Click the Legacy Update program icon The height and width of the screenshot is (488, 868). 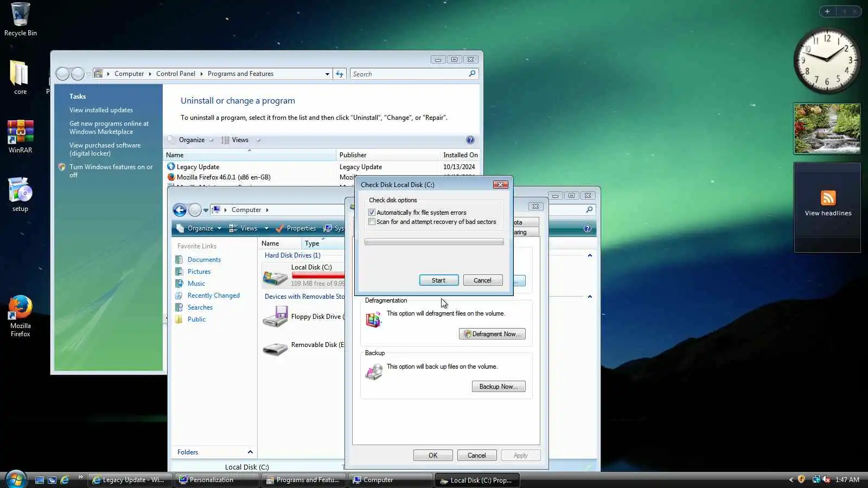point(171,166)
